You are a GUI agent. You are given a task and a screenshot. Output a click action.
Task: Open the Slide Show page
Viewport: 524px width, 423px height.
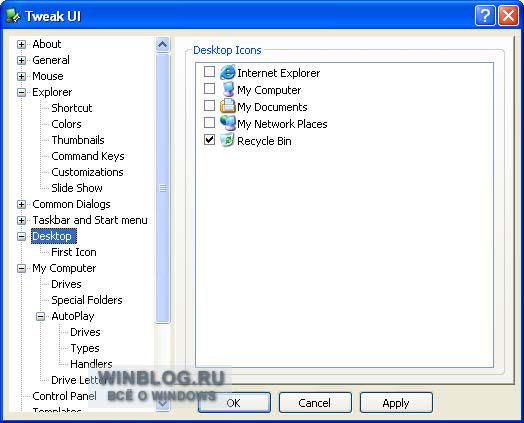pos(77,188)
